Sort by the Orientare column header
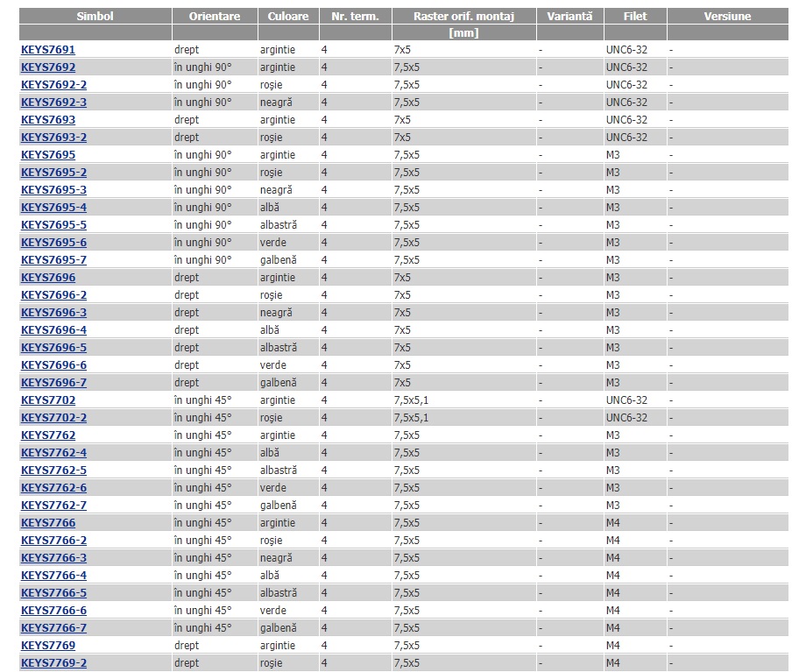806x672 pixels. click(214, 17)
